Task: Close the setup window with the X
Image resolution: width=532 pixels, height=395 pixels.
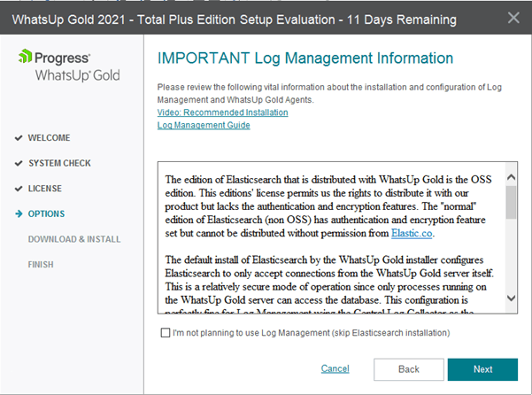Action: (513, 18)
